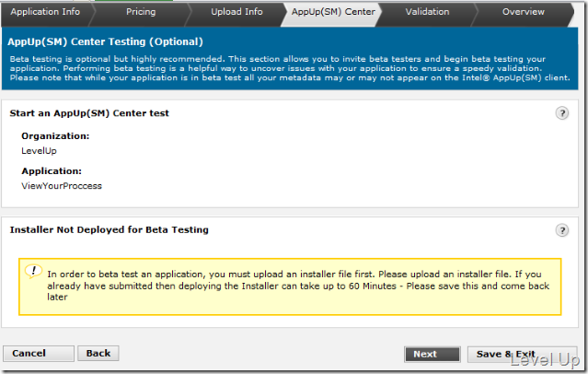
Task: Click the warning exclamation icon in yellow notice
Action: tap(33, 271)
